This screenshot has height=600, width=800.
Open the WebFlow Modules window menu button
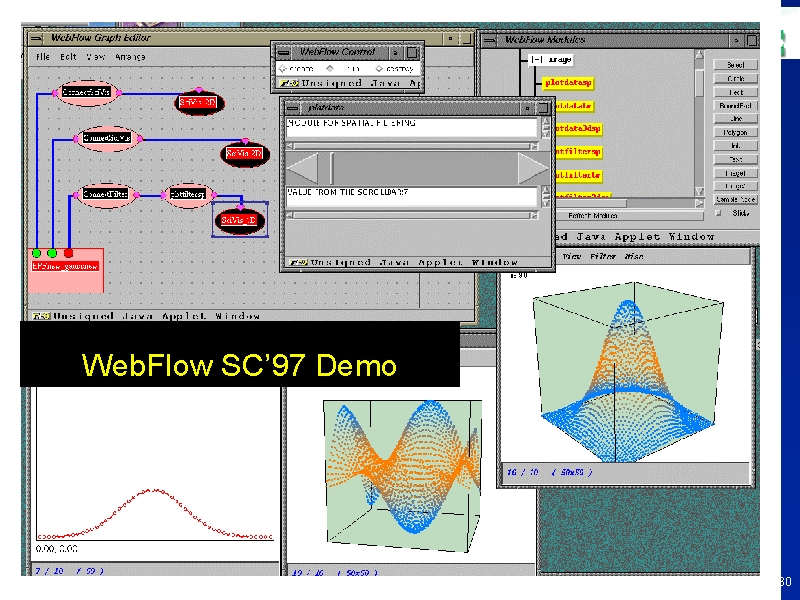click(489, 40)
